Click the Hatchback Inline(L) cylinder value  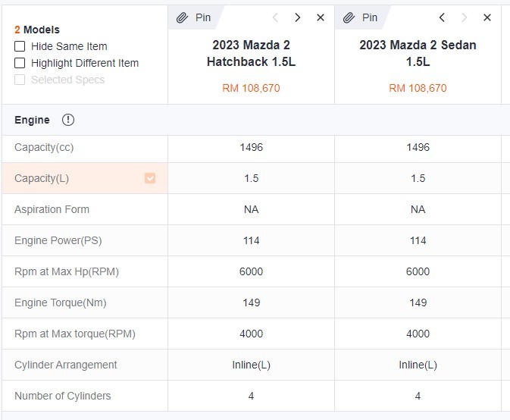tap(251, 365)
